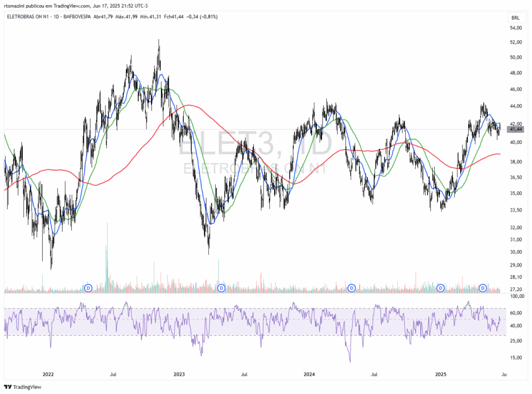532x394 pixels.
Task: Click the 2022 label on time axis
Action: coord(48,374)
